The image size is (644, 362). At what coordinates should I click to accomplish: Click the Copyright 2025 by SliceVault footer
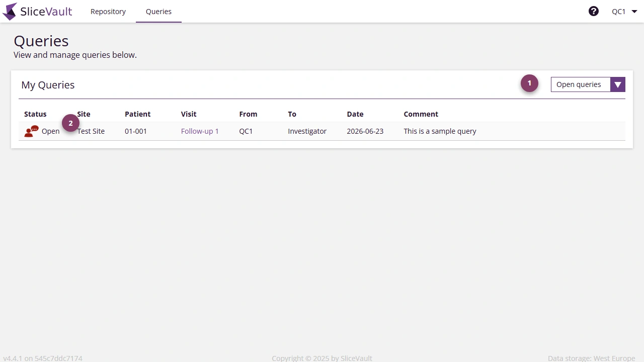tap(322, 358)
